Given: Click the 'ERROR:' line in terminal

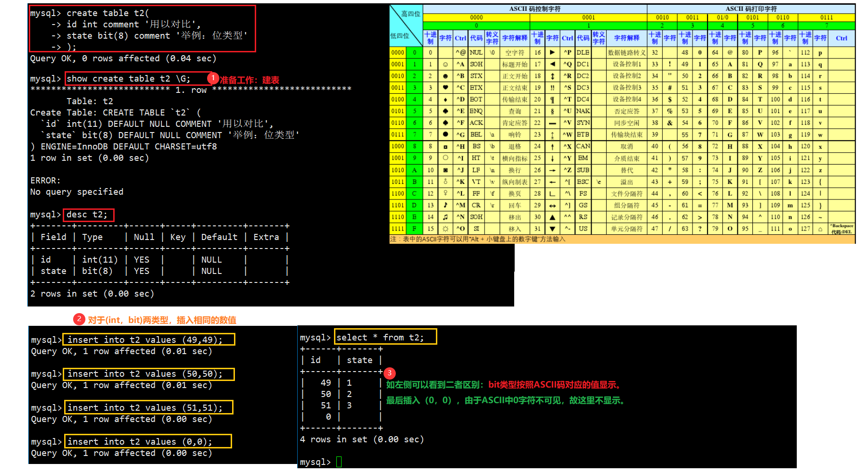Looking at the screenshot, I should click(45, 181).
